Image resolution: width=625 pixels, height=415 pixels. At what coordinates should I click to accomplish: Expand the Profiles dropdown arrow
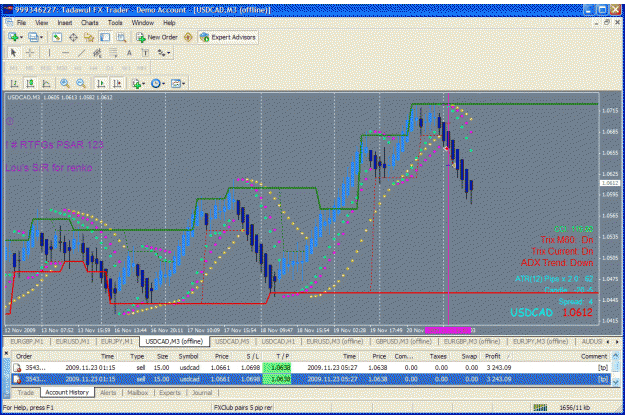click(41, 37)
